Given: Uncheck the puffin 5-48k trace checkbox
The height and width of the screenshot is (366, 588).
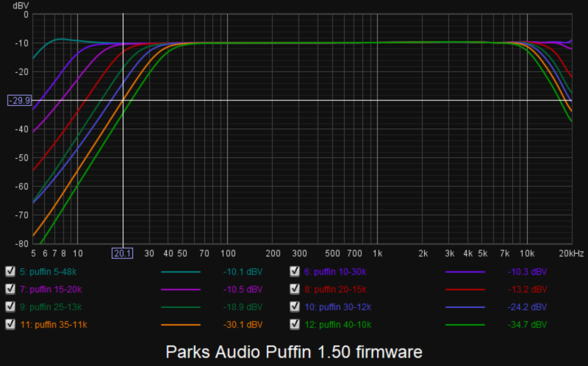Looking at the screenshot, I should point(10,272).
